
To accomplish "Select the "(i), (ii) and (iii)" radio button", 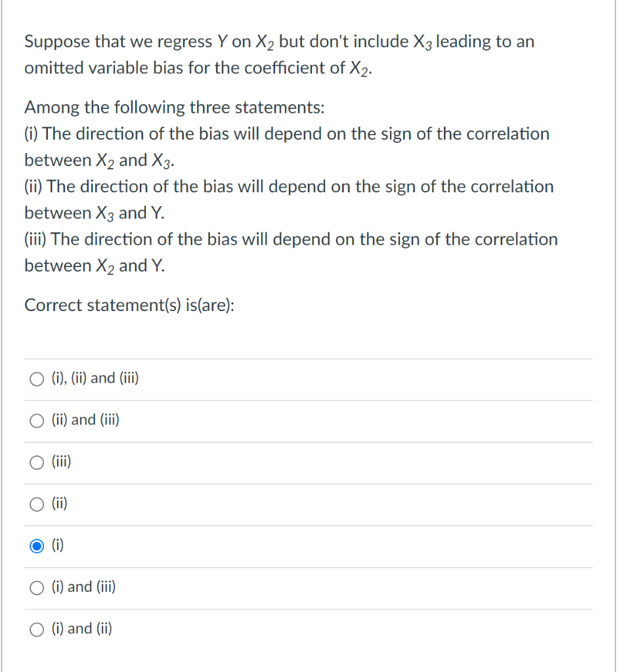I will click(x=37, y=379).
